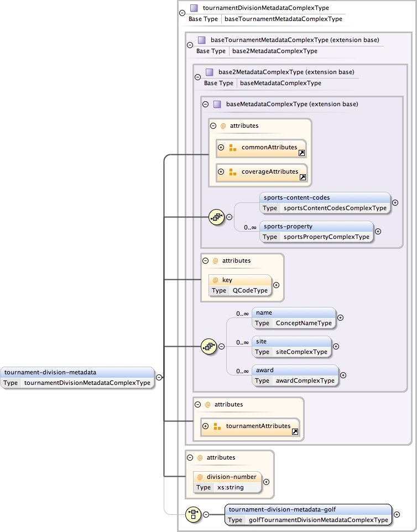Image resolution: width=417 pixels, height=532 pixels.
Task: Expand the tournament-division-metadata-golf element
Action: pos(397,514)
